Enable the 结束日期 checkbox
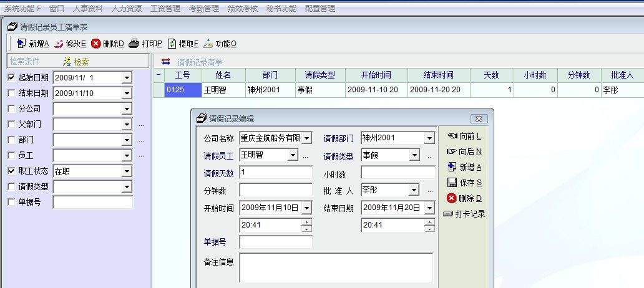This screenshot has height=288, width=644. click(x=11, y=93)
